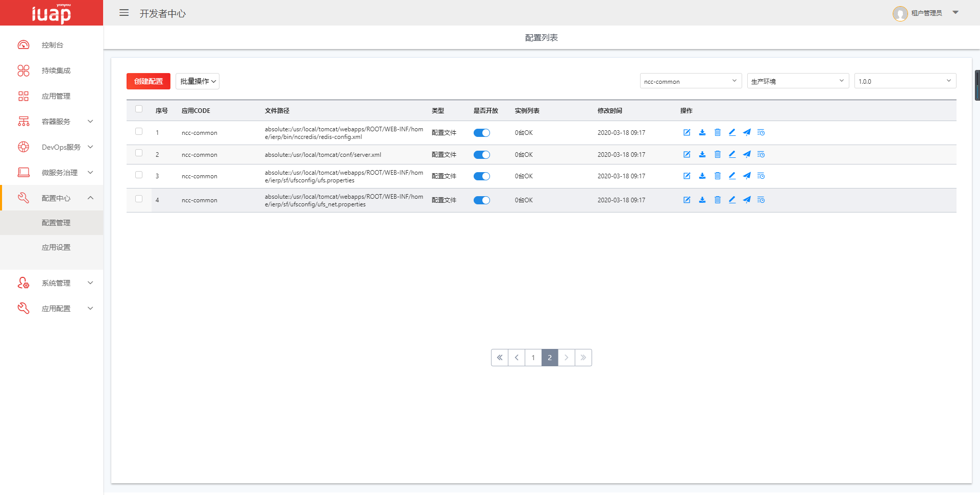Delete the ufs.properties entry in row 3
980x495 pixels.
[x=717, y=176]
